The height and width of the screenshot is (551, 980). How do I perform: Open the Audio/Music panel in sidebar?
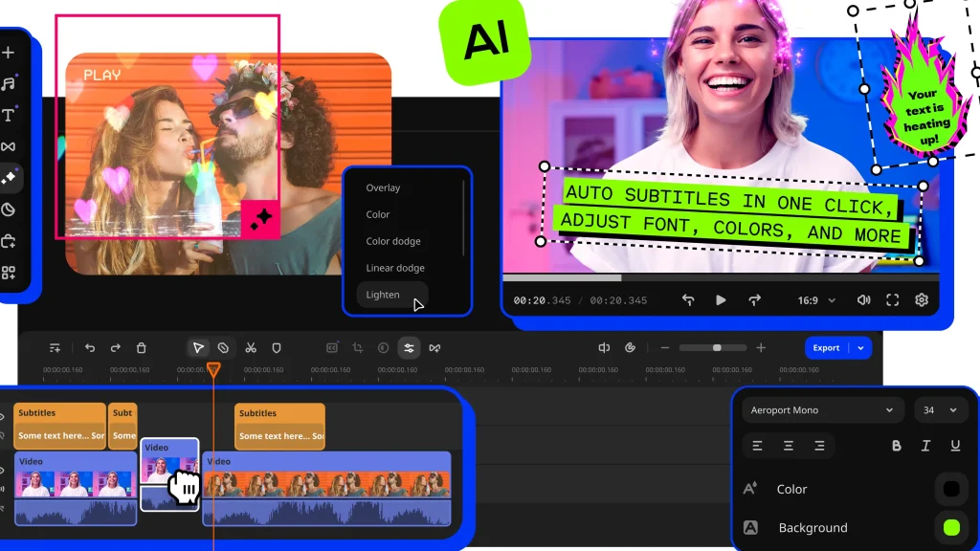[x=9, y=84]
